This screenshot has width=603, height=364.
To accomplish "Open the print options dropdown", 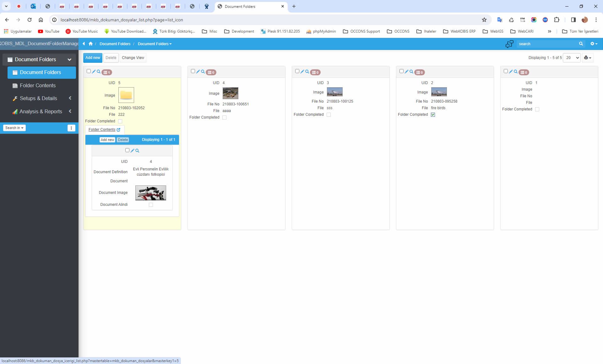I will [588, 58].
